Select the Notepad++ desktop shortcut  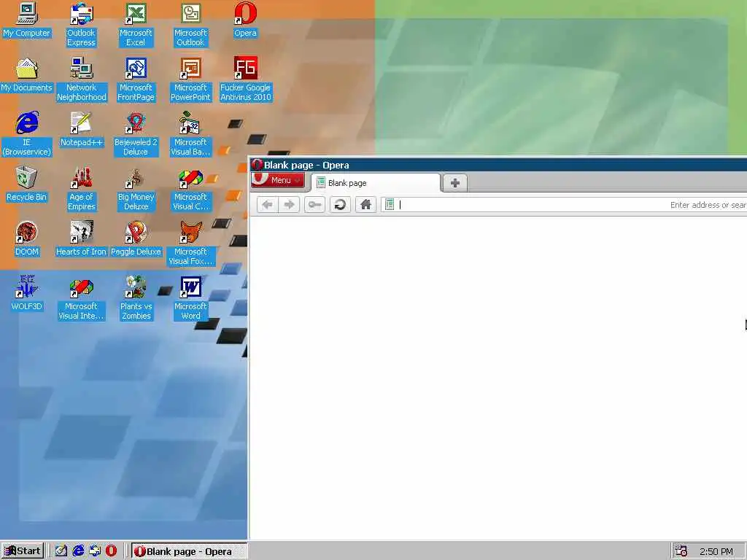click(82, 130)
